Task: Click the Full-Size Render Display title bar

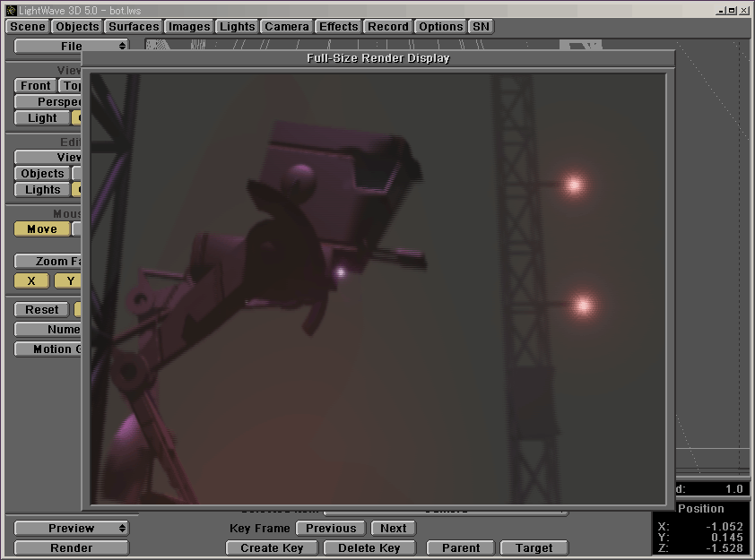Action: click(x=377, y=58)
